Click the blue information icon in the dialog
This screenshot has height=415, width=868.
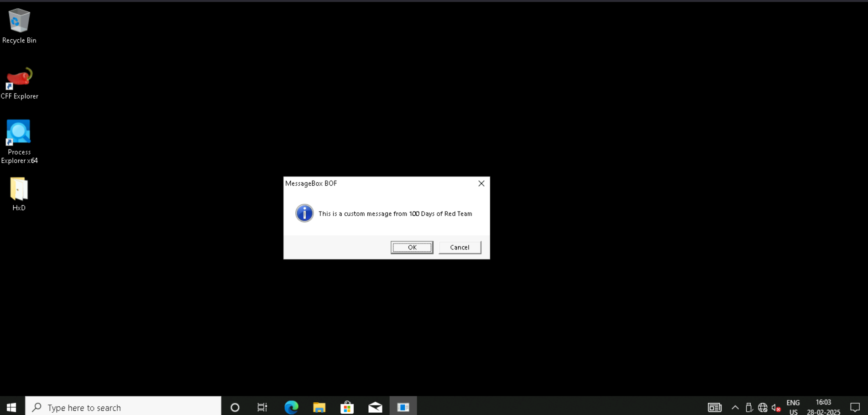(304, 213)
